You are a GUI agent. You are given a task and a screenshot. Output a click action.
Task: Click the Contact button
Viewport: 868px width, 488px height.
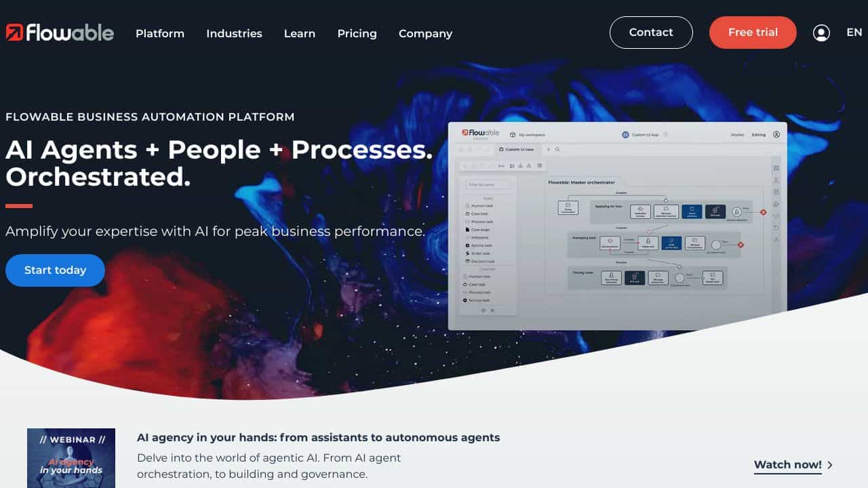[651, 33]
